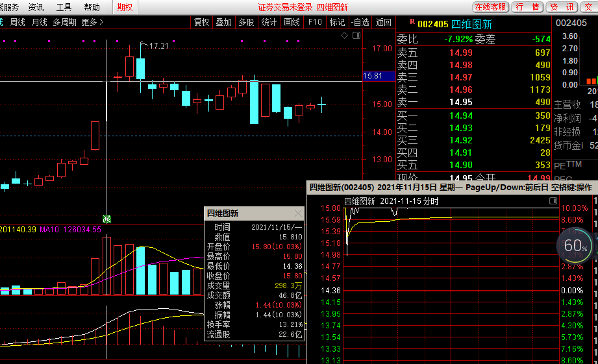Click the 资讯 button at top right
598x364 pixels.
[x=562, y=7]
